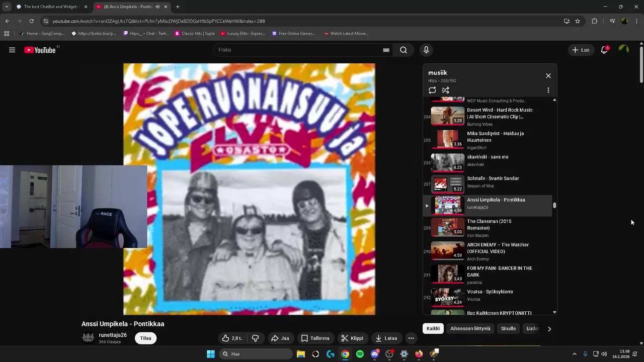Screen dimensions: 644x362
Task: Select the Sinulle filter chip
Action: click(509, 329)
